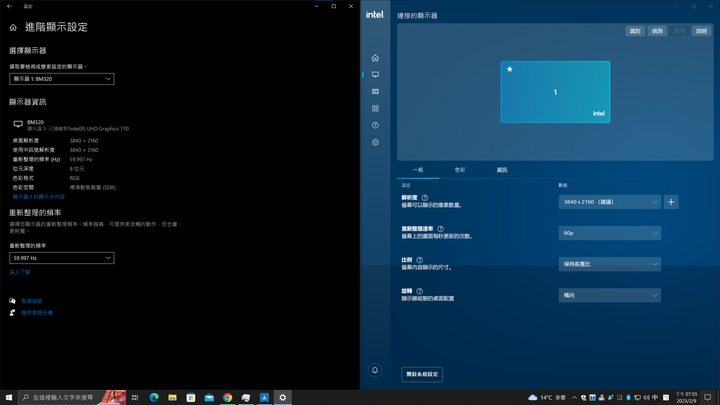
Task: Show hidden system tray icons
Action: point(574,398)
